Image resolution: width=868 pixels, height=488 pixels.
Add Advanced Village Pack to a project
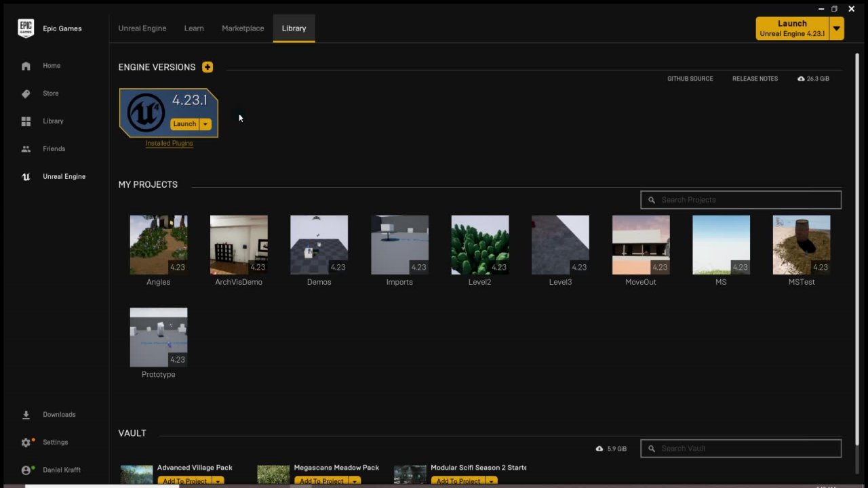click(x=185, y=481)
